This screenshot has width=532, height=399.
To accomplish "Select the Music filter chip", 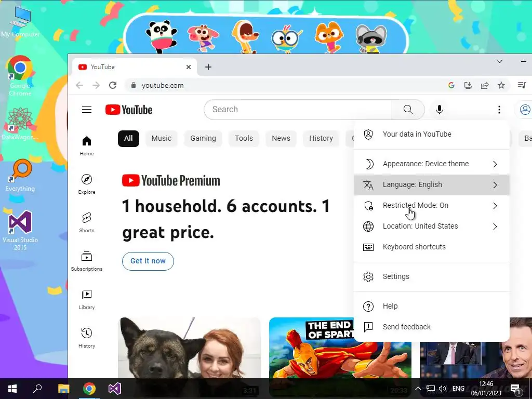I will [x=161, y=138].
